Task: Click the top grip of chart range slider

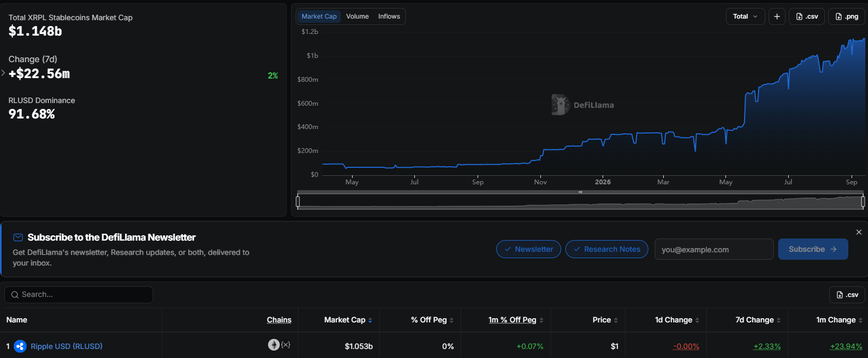Action: pyautogui.click(x=580, y=192)
